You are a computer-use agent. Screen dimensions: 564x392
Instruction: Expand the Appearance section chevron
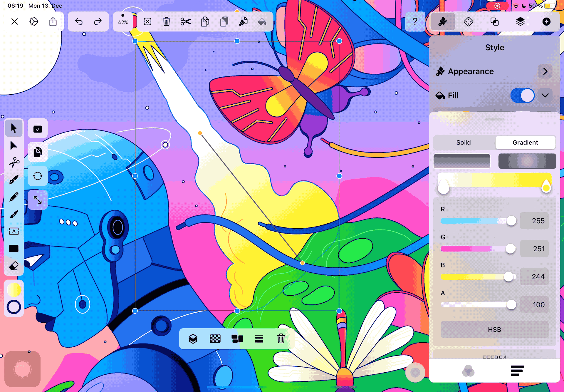[545, 71]
